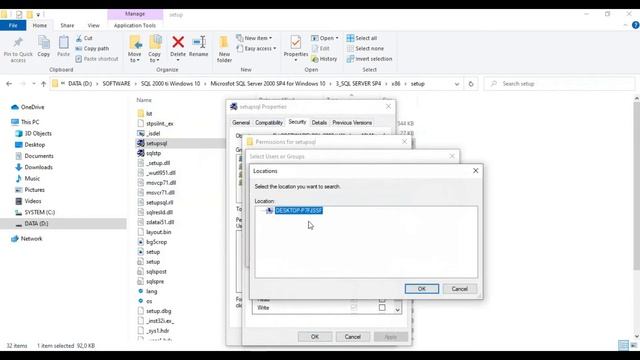Open the Open button dropdown arrow
The image size is (640, 360).
[x=337, y=38]
